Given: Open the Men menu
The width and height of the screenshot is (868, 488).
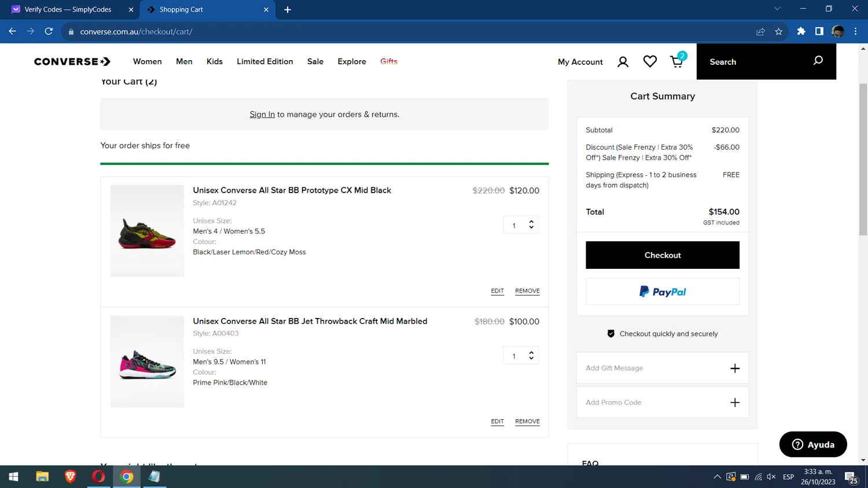Looking at the screenshot, I should tap(184, 61).
